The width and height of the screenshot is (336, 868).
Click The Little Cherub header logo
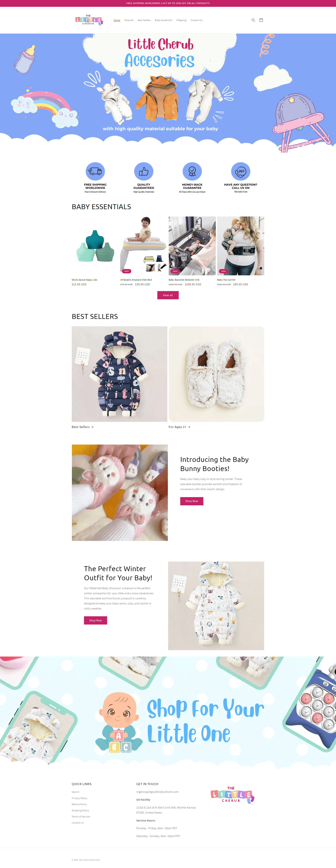[x=89, y=20]
